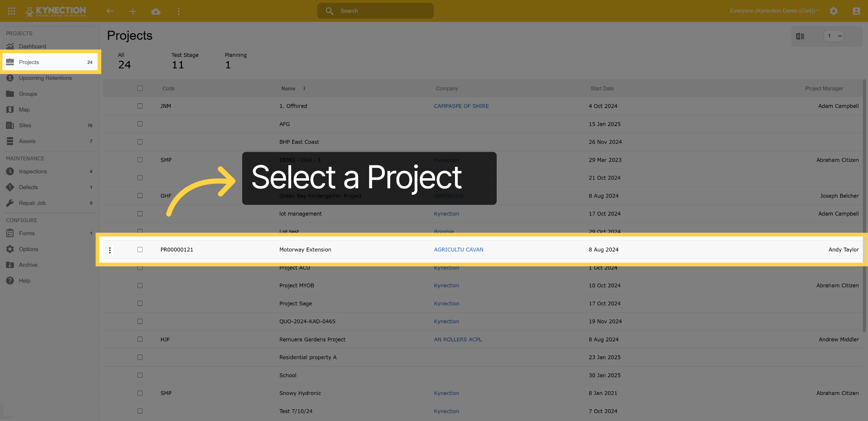Viewport: 868px width, 421px height.
Task: Click the School project name
Action: (x=288, y=375)
